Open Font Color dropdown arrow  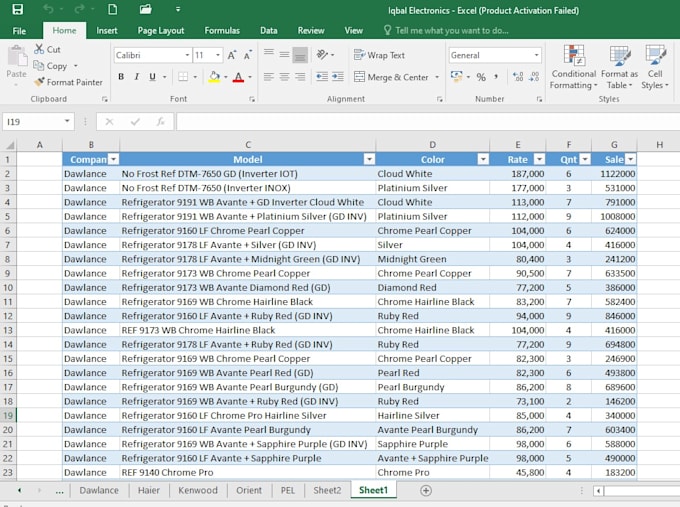pos(250,77)
